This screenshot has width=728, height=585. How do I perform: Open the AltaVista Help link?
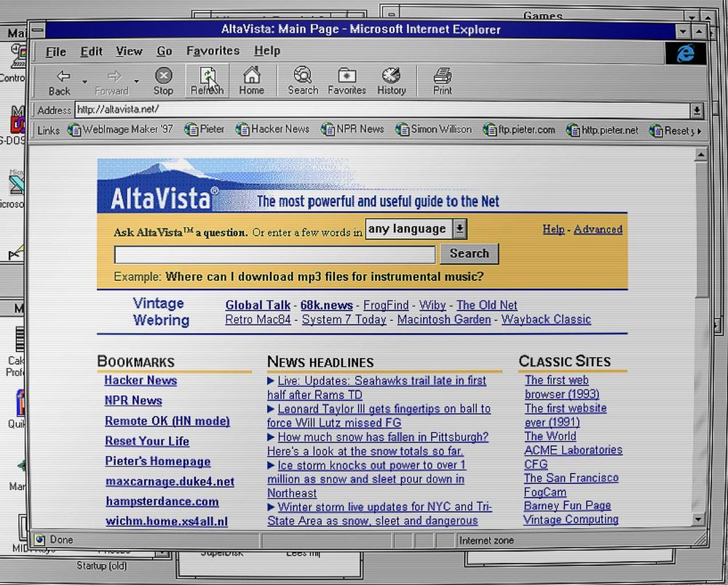tap(553, 229)
